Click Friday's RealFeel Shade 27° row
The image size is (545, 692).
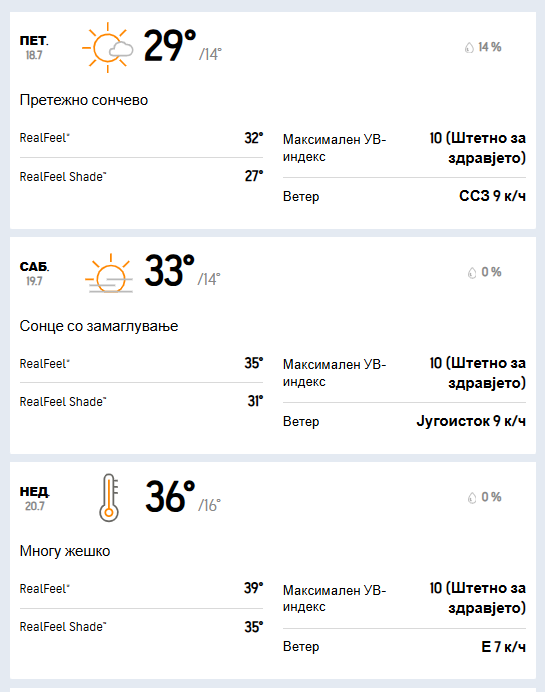pos(141,177)
